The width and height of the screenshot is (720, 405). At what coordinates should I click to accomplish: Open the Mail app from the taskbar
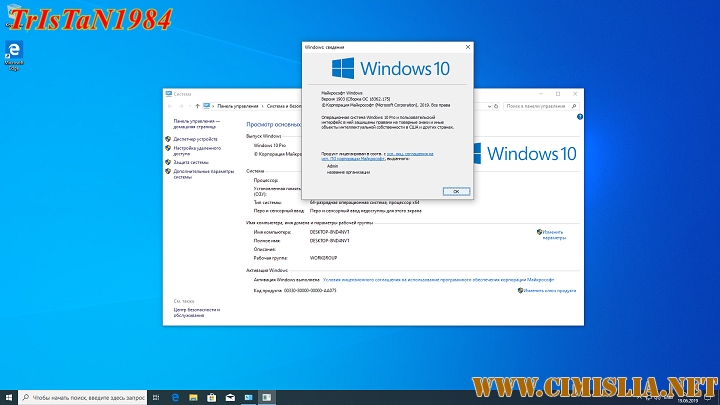230,397
